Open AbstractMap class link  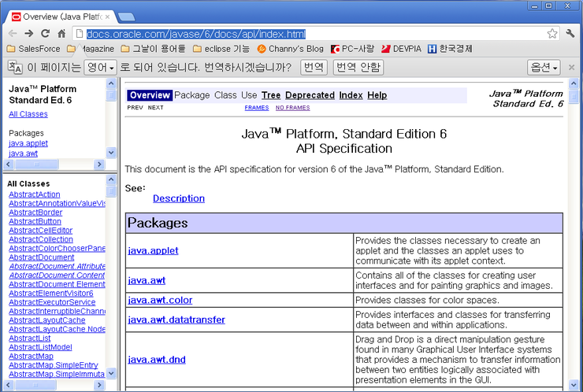click(31, 356)
